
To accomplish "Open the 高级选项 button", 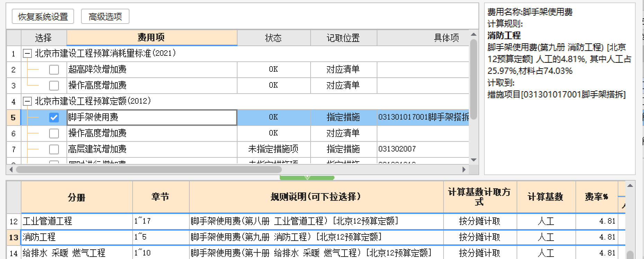I will coord(105,17).
